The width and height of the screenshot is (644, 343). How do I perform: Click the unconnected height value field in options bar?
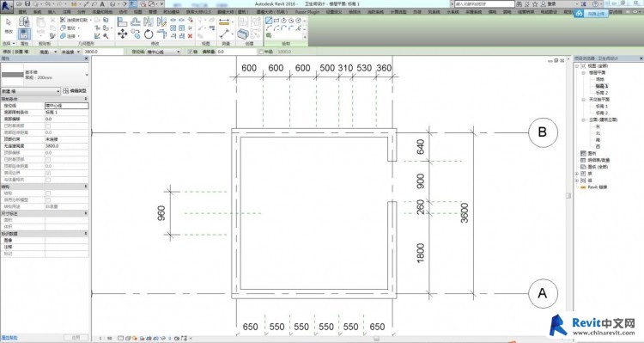(x=103, y=52)
